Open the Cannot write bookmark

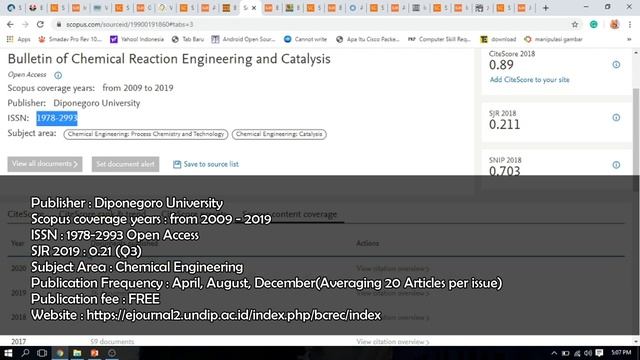(305, 39)
